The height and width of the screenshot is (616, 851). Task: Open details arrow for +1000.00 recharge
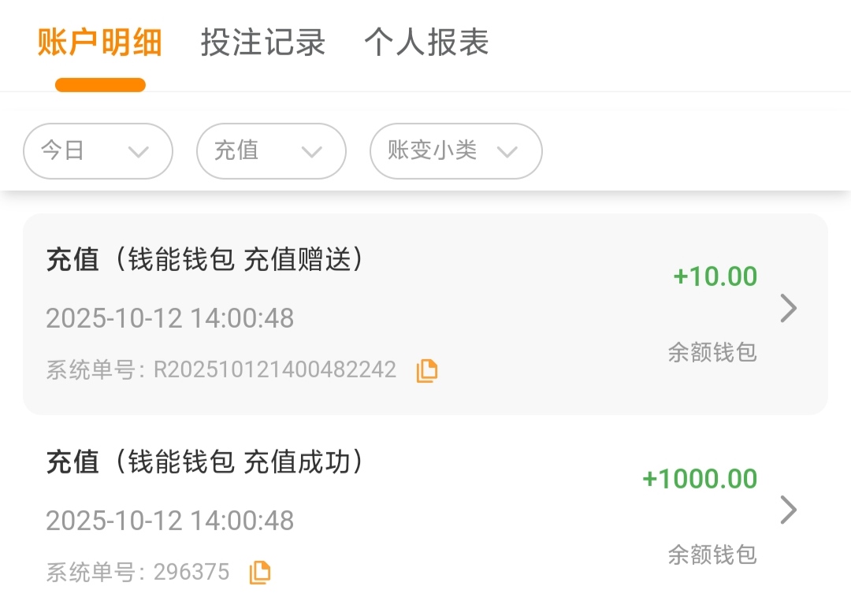(788, 510)
